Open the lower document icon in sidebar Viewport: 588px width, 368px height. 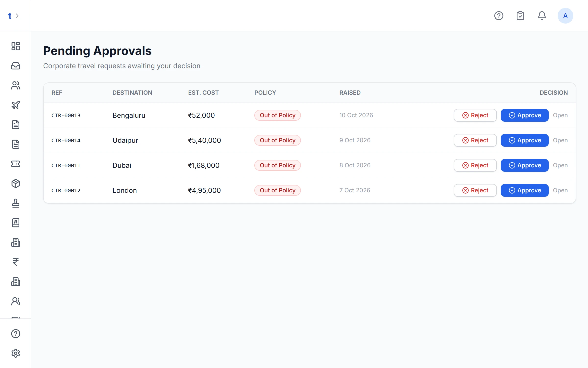[x=15, y=144]
